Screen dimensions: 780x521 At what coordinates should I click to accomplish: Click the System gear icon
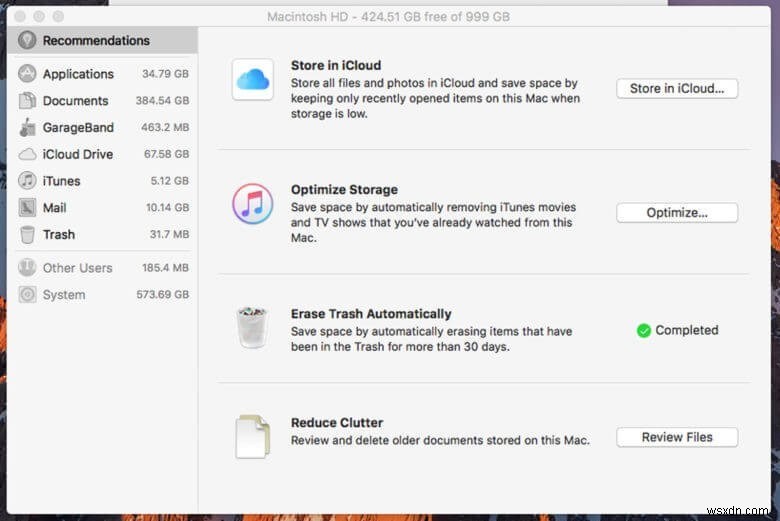tap(27, 295)
